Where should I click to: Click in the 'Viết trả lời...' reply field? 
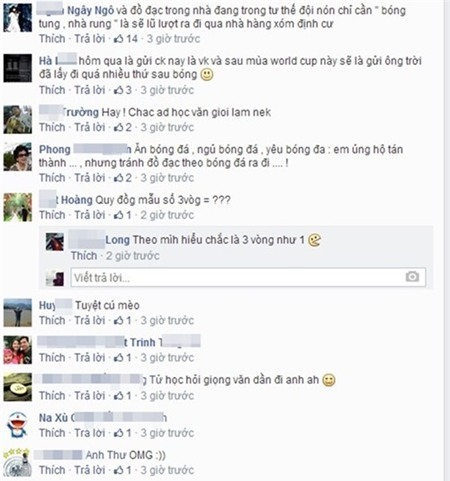click(248, 277)
